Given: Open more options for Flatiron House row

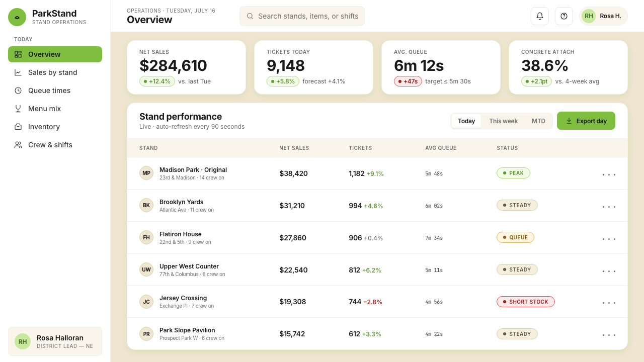Looking at the screenshot, I should pyautogui.click(x=609, y=238).
